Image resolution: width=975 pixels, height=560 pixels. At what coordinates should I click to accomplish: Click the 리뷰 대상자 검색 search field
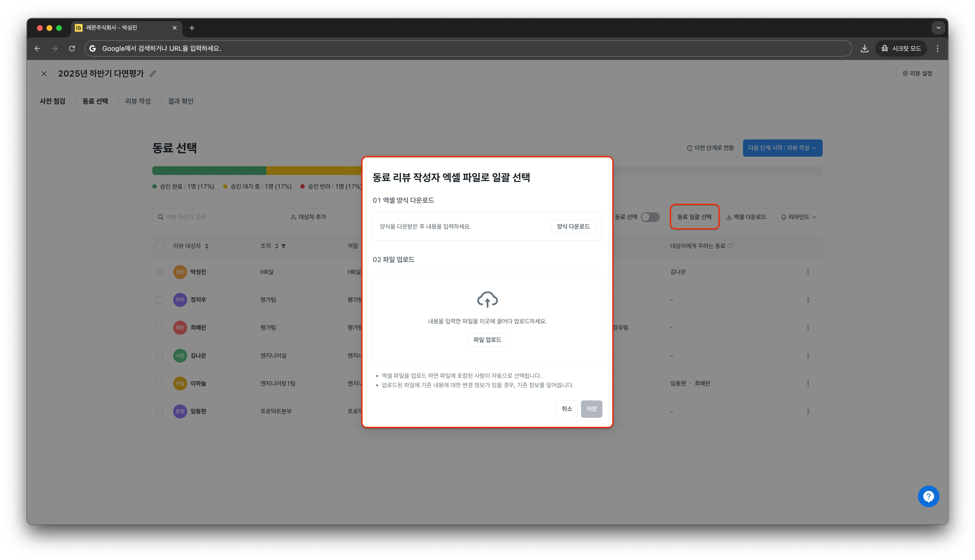217,217
